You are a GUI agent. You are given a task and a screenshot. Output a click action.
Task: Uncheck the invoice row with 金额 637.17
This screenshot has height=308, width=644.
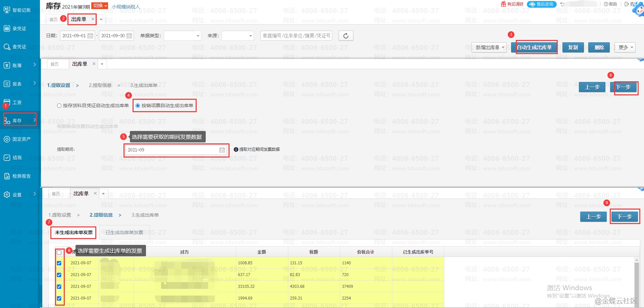coord(59,275)
